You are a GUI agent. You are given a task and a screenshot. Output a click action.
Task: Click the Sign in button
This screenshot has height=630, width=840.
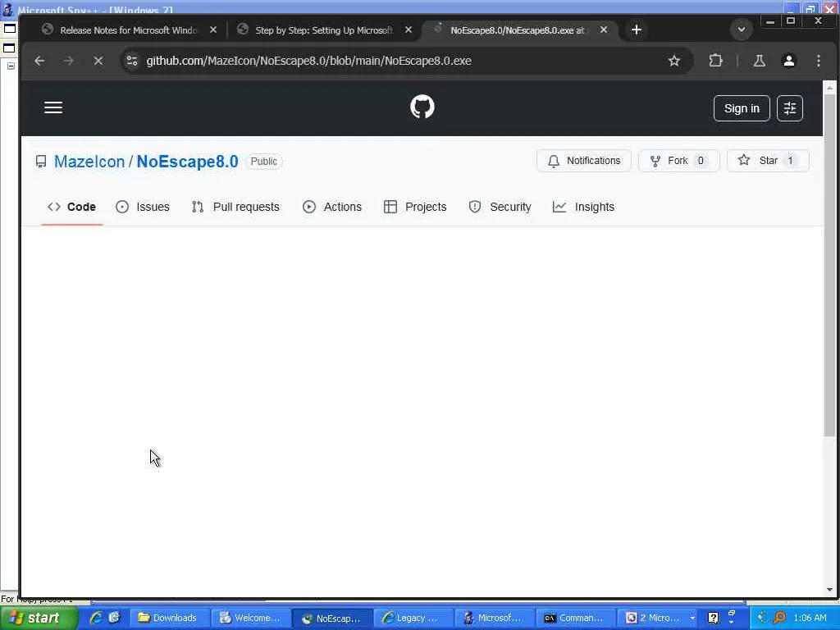742,108
